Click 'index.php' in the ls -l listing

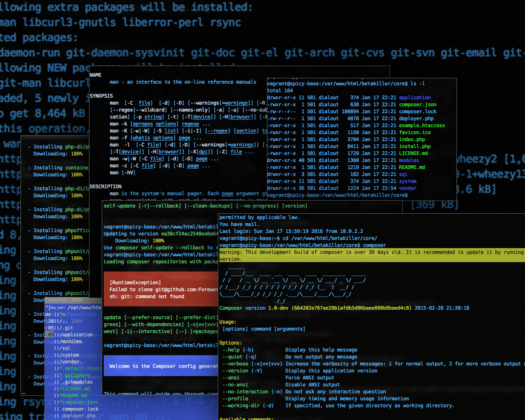[412, 139]
